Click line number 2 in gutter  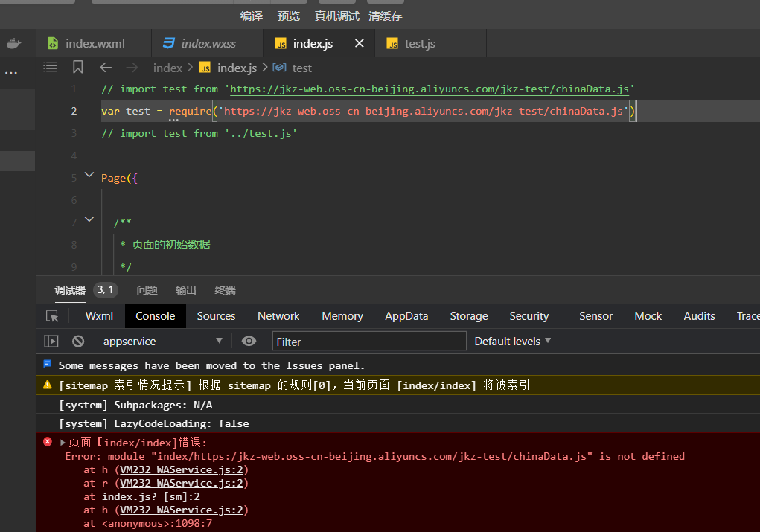[74, 111]
